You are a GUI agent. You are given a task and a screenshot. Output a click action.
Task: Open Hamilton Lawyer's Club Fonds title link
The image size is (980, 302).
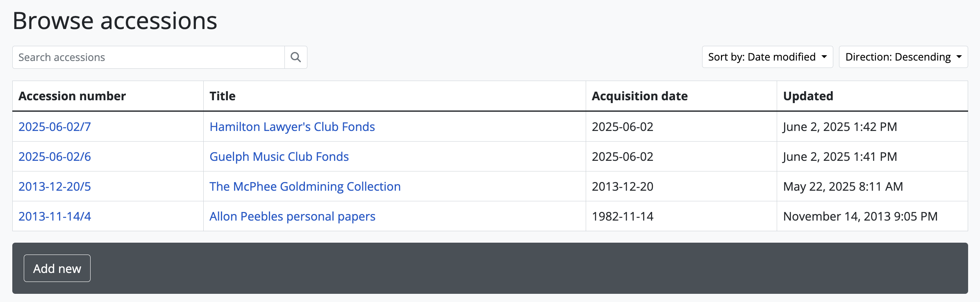coord(292,127)
